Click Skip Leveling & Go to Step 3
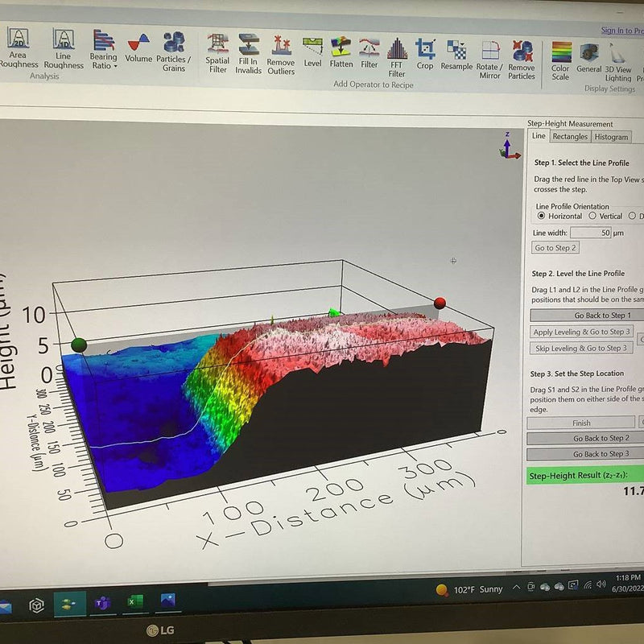The width and height of the screenshot is (644, 644). tap(581, 349)
